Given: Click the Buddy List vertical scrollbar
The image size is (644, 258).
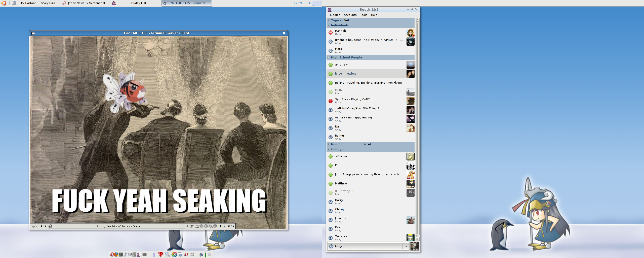Looking at the screenshot, I should [418, 126].
